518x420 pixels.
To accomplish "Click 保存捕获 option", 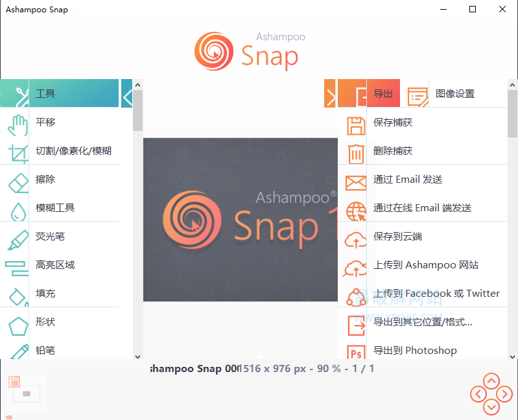I will click(393, 122).
